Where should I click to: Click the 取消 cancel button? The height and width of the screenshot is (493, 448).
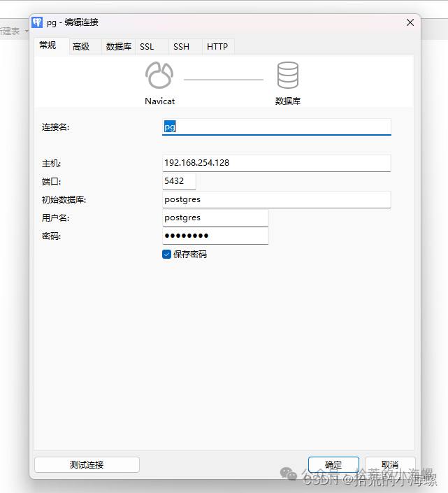point(390,465)
